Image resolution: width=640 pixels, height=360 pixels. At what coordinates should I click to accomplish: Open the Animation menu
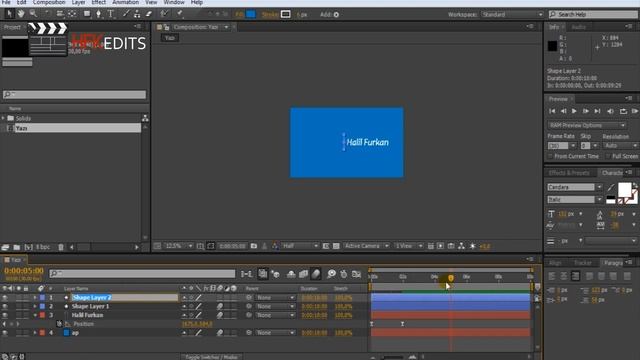125,2
